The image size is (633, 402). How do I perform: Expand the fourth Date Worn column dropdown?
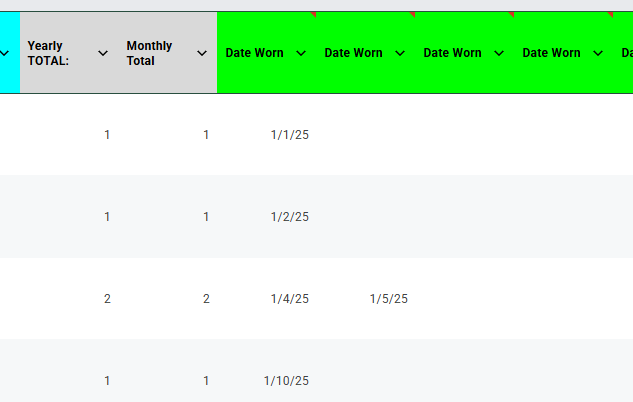(x=598, y=53)
